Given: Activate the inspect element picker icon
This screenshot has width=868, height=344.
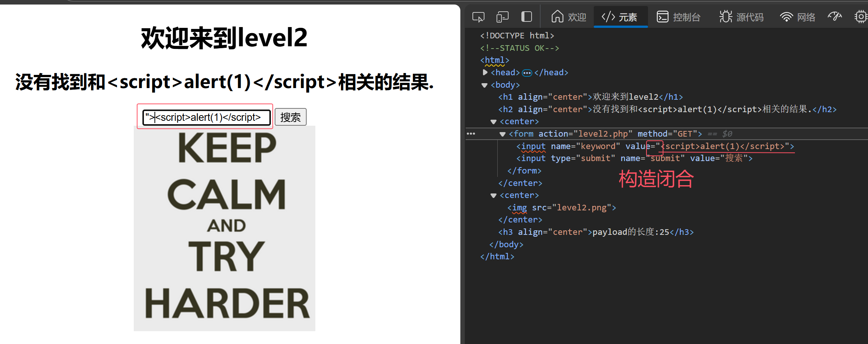Looking at the screenshot, I should coord(478,17).
